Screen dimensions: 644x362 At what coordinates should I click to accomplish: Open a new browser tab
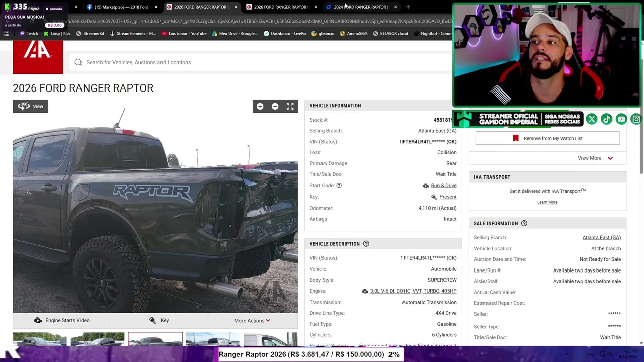pos(408,7)
